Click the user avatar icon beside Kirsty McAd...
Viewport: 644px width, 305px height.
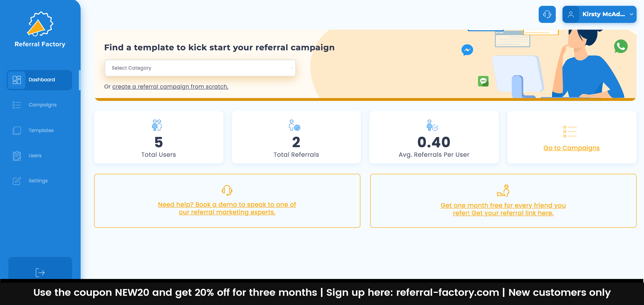(571, 14)
